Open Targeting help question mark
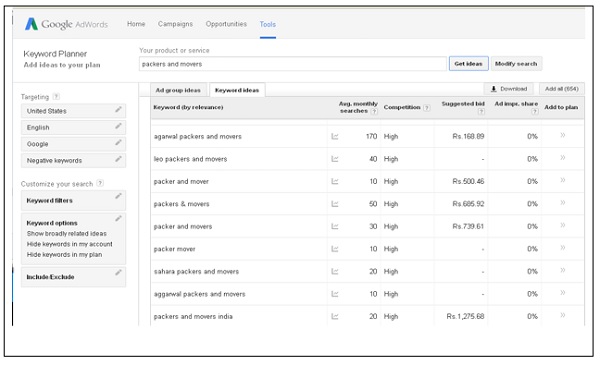 pyautogui.click(x=56, y=96)
